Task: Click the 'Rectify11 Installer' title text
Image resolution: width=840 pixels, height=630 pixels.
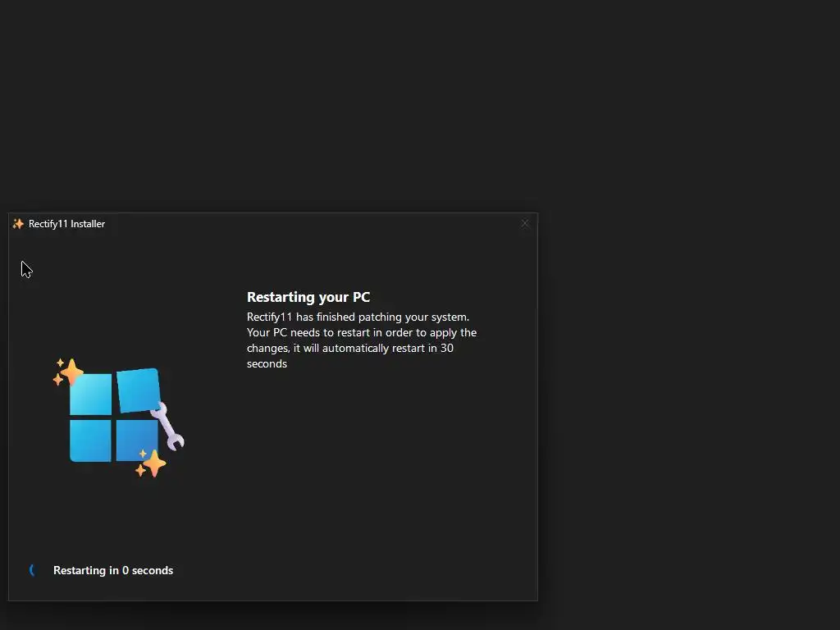Action: pos(66,224)
